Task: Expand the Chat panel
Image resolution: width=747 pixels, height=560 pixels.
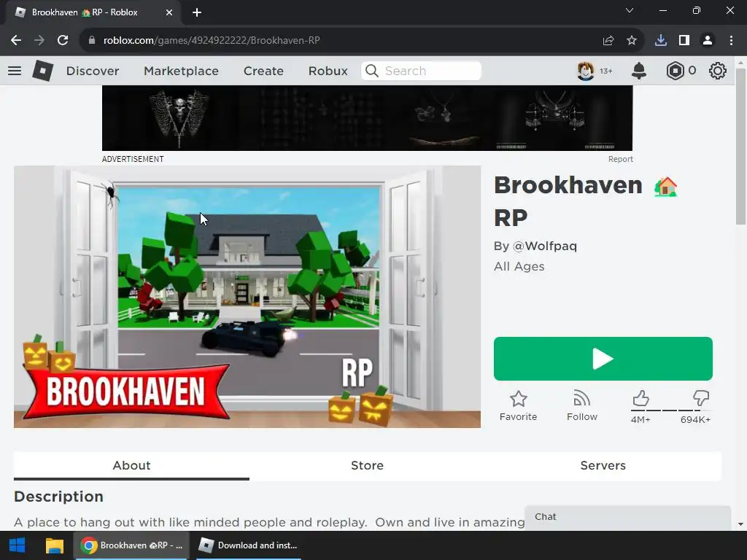Action: tap(627, 518)
